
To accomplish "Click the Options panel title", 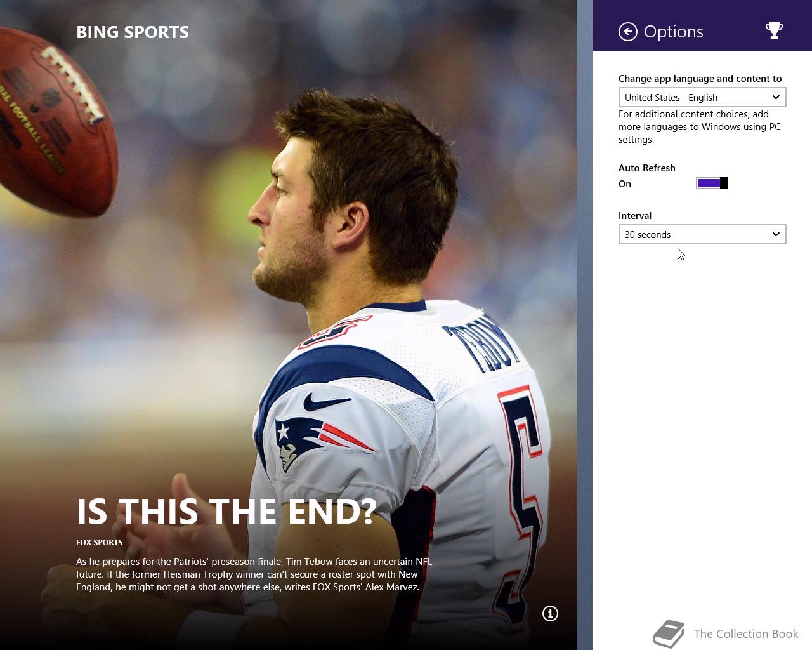I will point(674,32).
